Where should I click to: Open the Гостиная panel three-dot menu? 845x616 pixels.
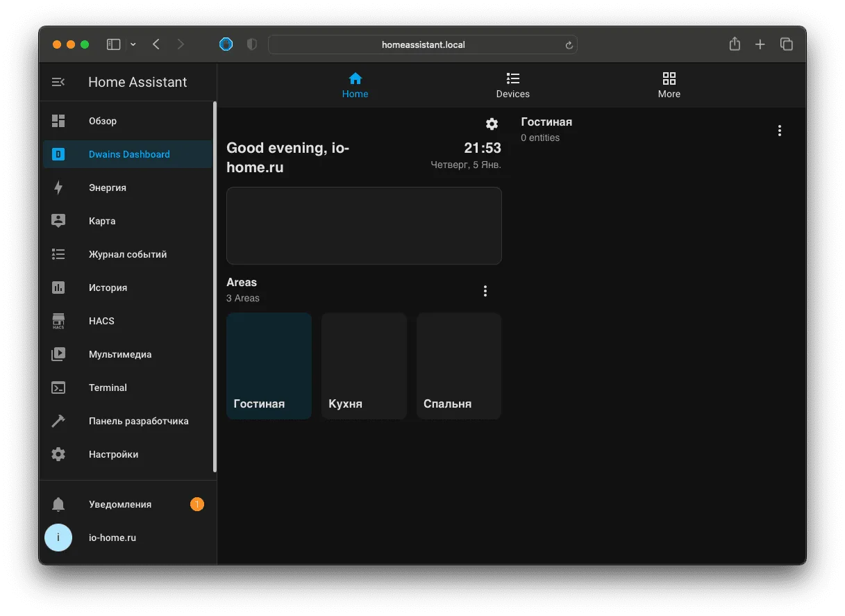point(780,131)
